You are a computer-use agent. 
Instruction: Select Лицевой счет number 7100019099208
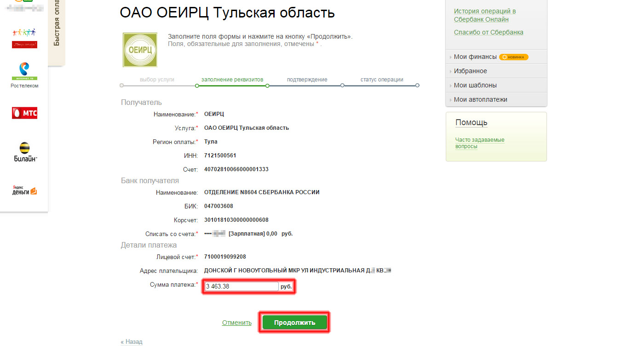coord(225,257)
